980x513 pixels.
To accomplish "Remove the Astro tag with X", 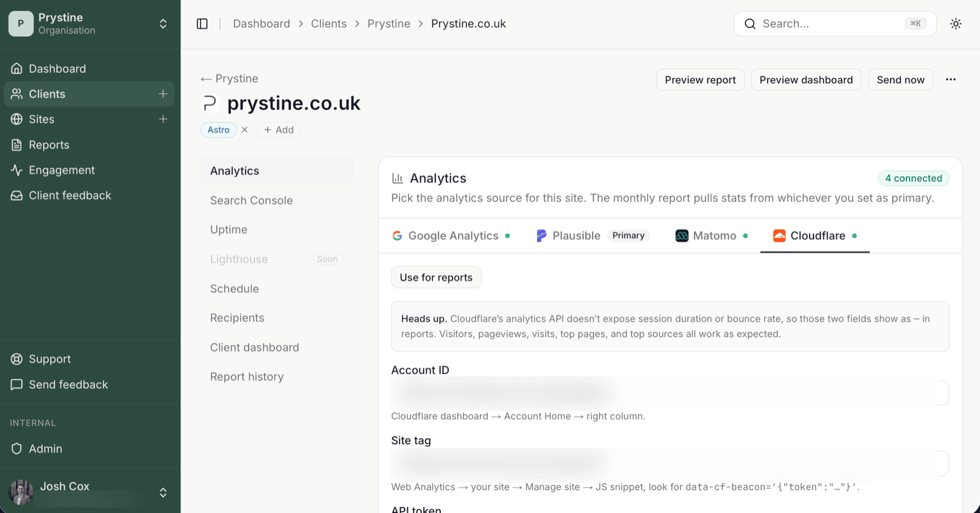I will 244,130.
